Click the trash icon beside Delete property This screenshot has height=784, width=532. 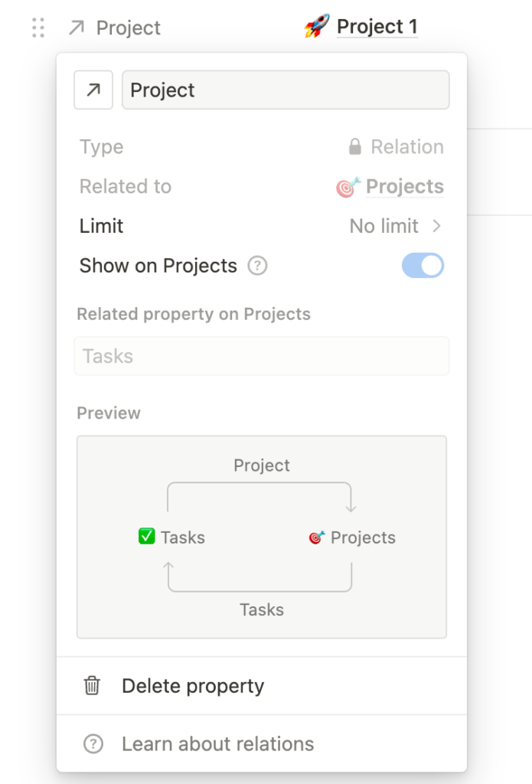pyautogui.click(x=92, y=687)
